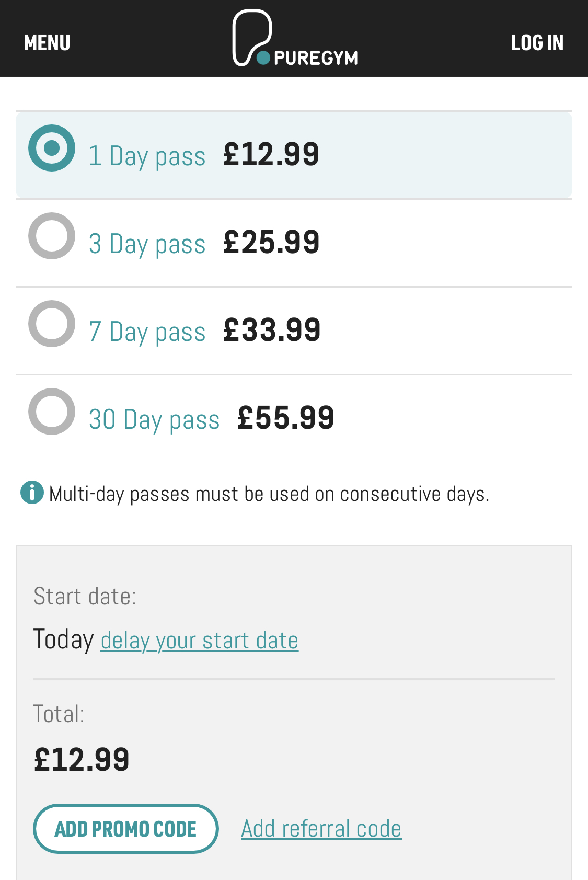This screenshot has height=880, width=588.
Task: Click the ADD PROMO CODE button
Action: (x=126, y=829)
